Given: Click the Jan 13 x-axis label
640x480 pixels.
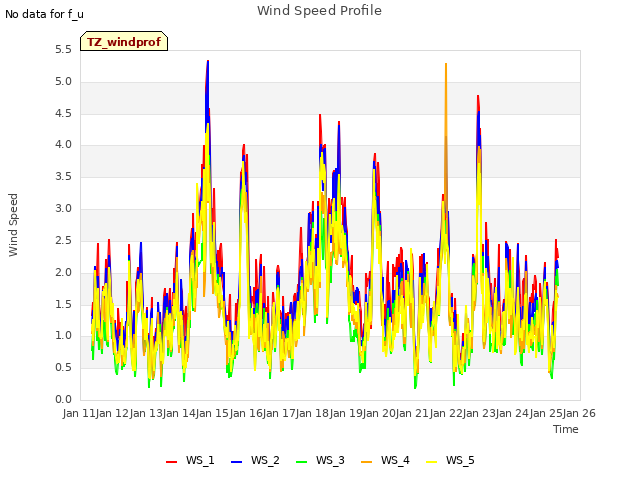Looking at the screenshot, I should pyautogui.click(x=146, y=413).
